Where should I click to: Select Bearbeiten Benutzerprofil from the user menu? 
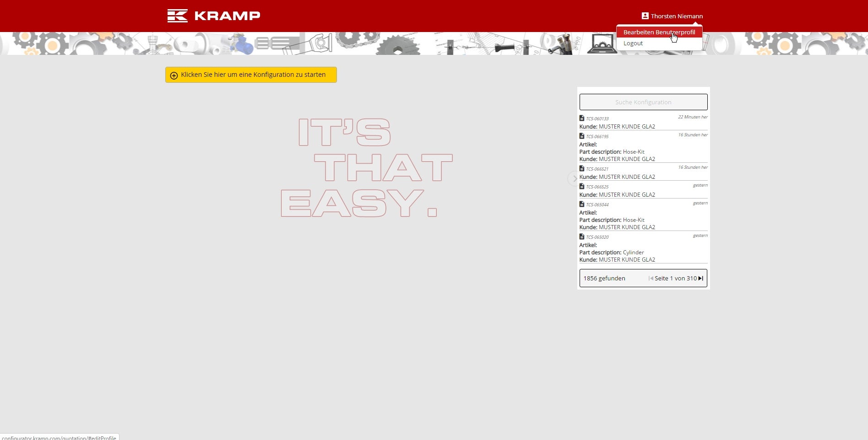click(x=659, y=32)
